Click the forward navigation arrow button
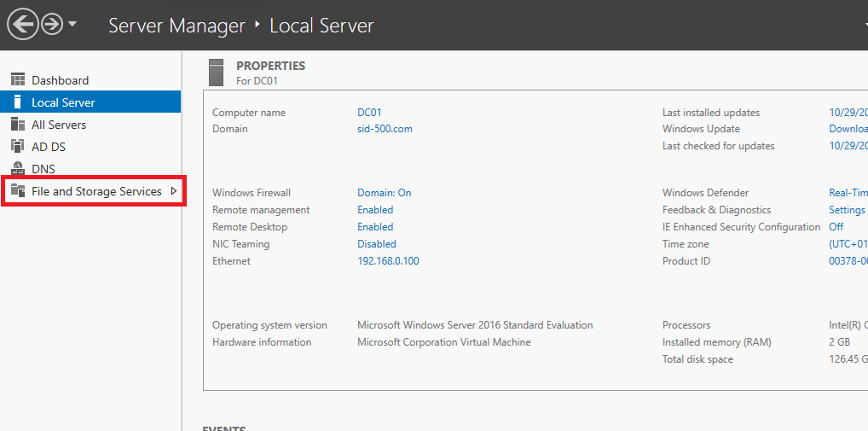The width and height of the screenshot is (868, 431). tap(52, 25)
